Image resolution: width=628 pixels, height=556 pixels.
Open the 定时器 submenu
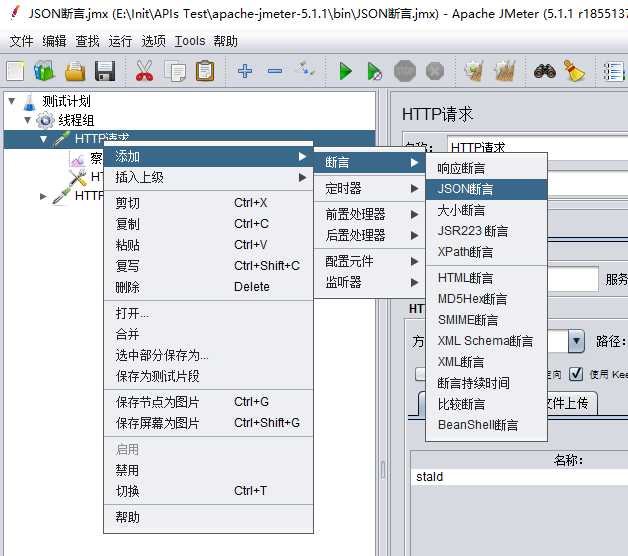pos(370,188)
